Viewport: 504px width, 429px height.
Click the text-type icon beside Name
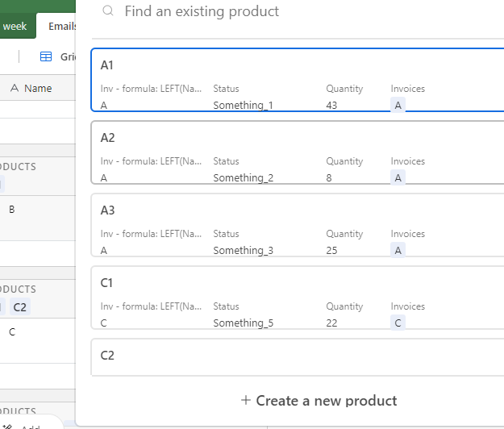pos(15,88)
